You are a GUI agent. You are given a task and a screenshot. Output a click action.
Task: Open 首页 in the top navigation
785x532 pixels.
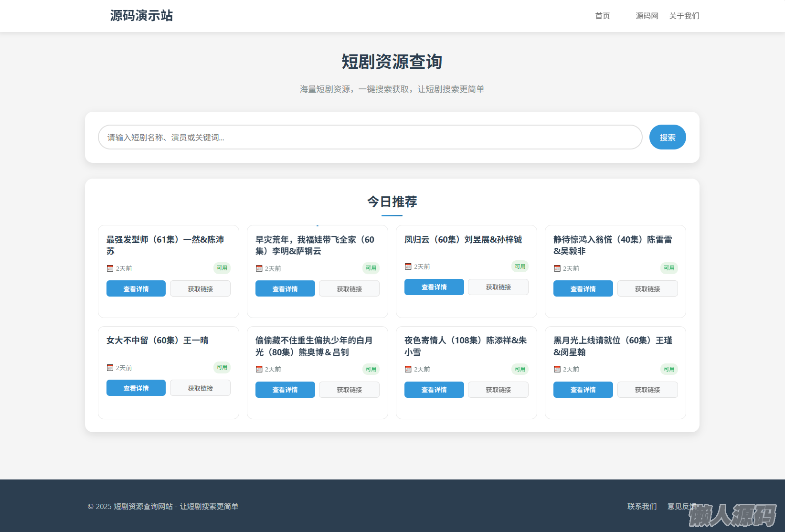click(602, 16)
